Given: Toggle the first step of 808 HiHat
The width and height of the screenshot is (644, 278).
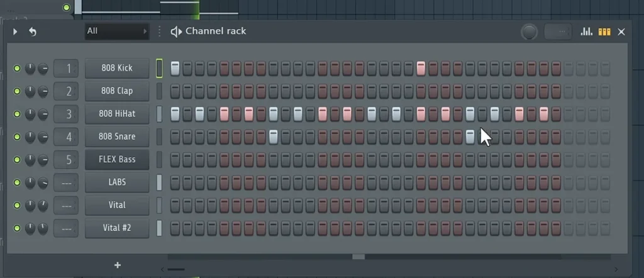Looking at the screenshot, I should (x=175, y=114).
